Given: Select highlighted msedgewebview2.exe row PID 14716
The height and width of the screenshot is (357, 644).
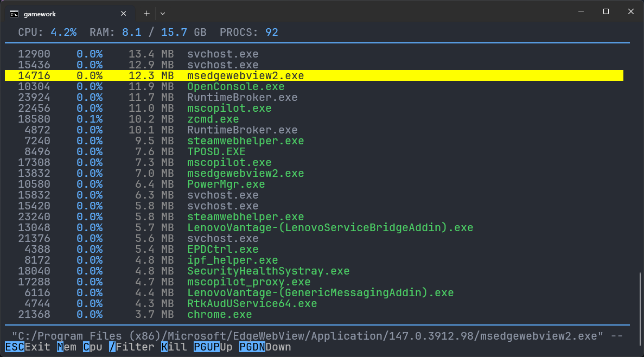Looking at the screenshot, I should click(x=314, y=75).
